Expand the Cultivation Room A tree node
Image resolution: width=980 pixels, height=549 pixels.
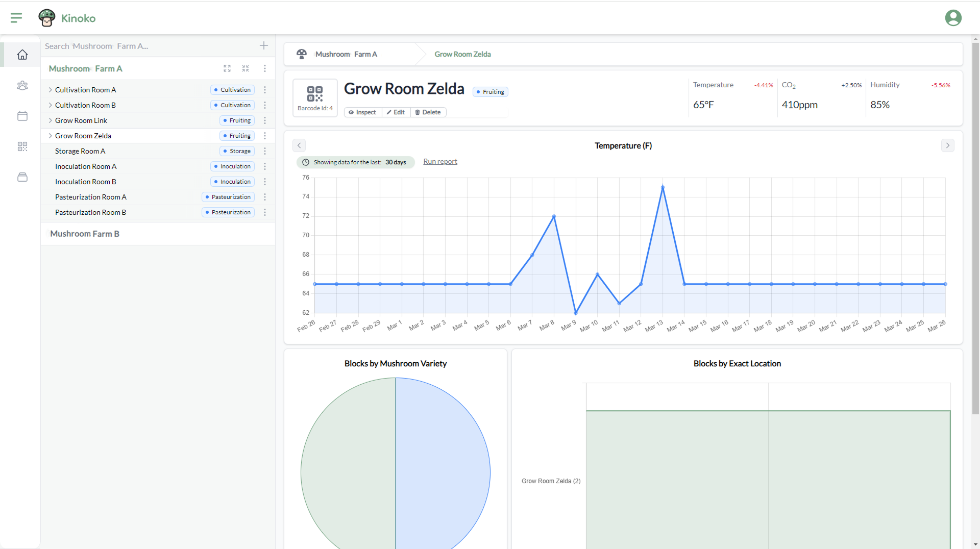[x=50, y=90]
